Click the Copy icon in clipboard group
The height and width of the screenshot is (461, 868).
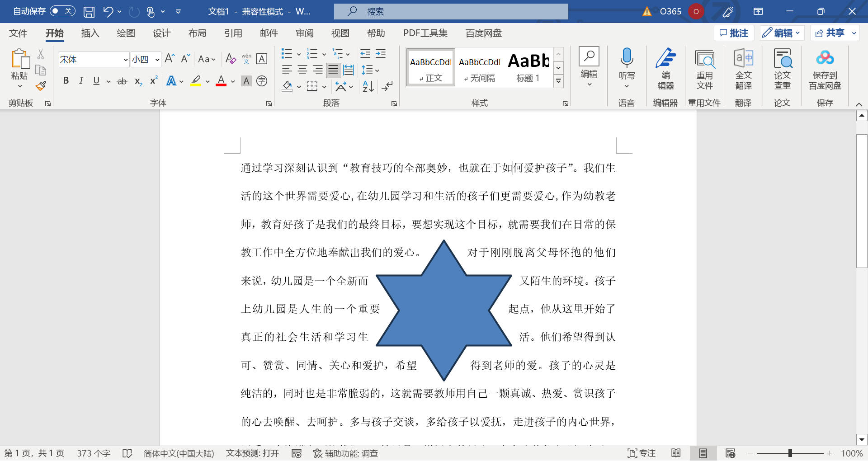click(41, 70)
